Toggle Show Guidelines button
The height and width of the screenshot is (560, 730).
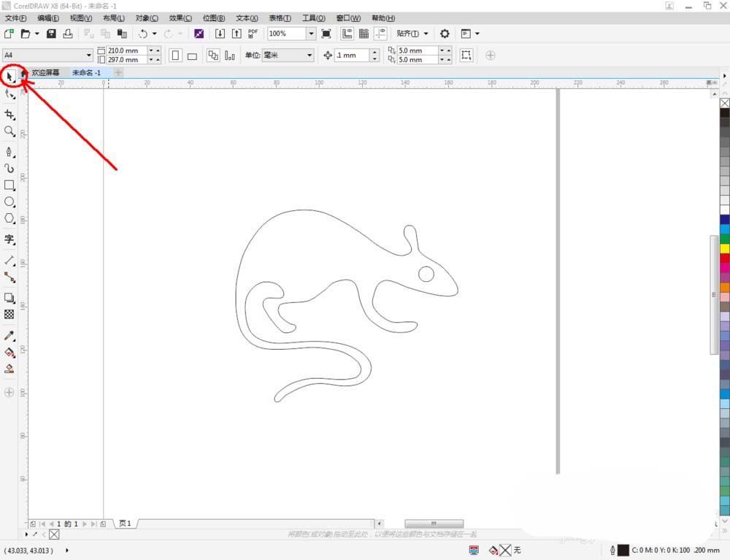click(381, 34)
